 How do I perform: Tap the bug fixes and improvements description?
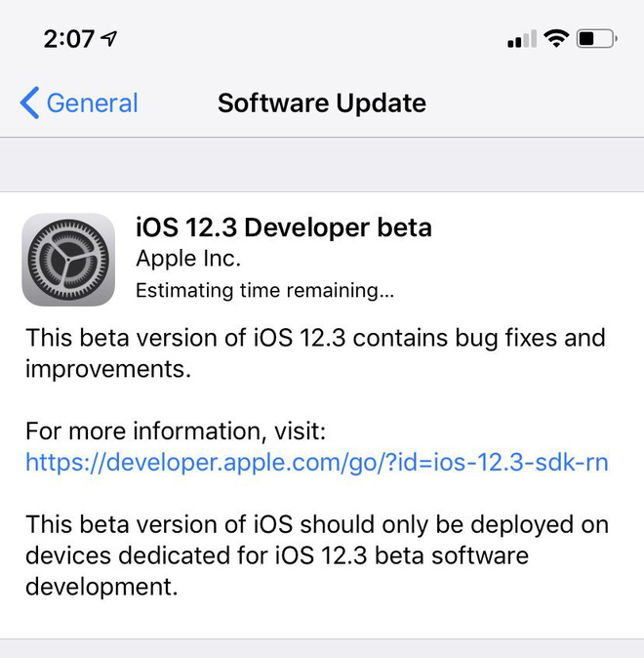click(315, 353)
